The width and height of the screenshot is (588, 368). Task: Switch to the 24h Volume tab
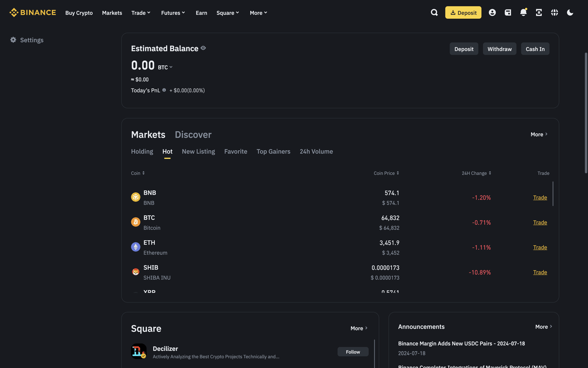point(316,151)
